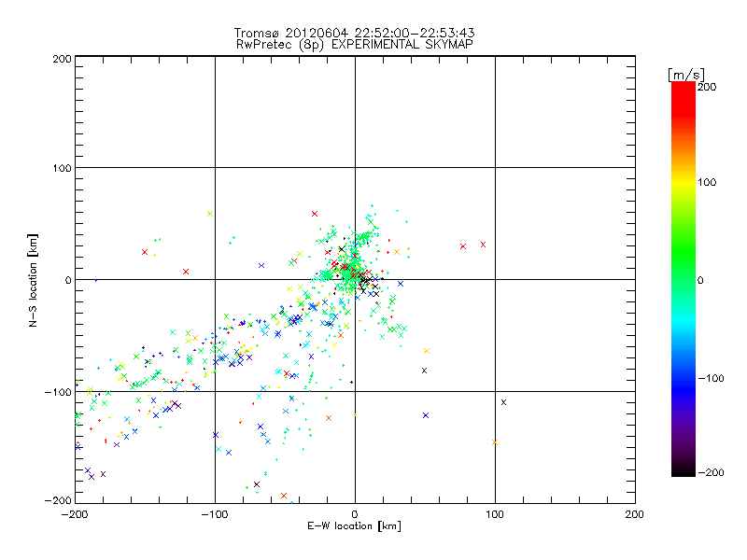Click the plot origin where the zero gridlines cross

click(355, 279)
